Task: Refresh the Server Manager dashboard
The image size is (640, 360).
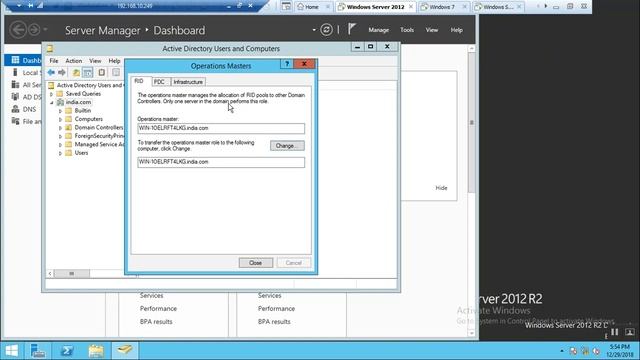Action: pos(326,30)
